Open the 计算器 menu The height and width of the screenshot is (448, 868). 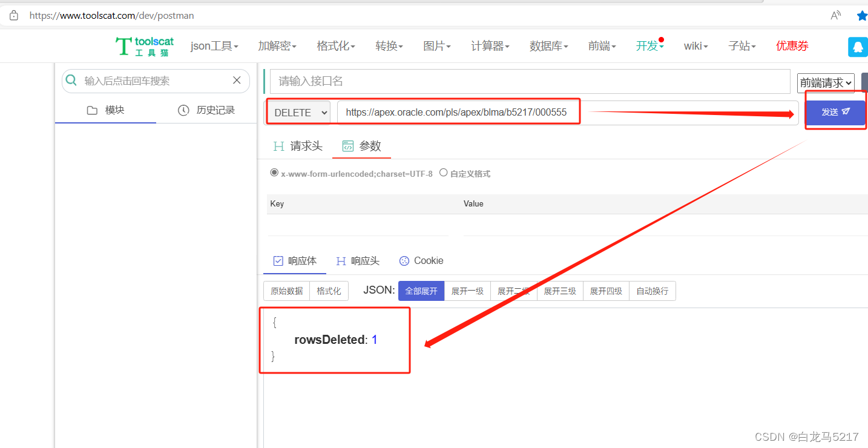(490, 46)
